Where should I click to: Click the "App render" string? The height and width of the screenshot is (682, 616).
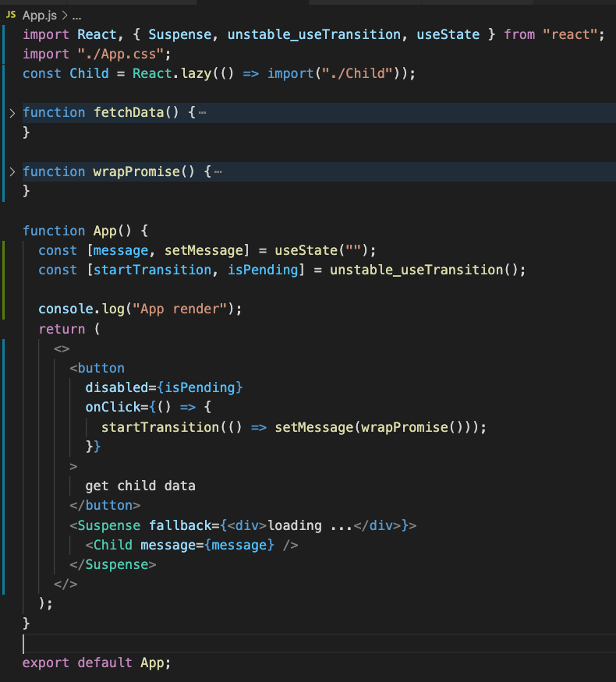tap(179, 309)
